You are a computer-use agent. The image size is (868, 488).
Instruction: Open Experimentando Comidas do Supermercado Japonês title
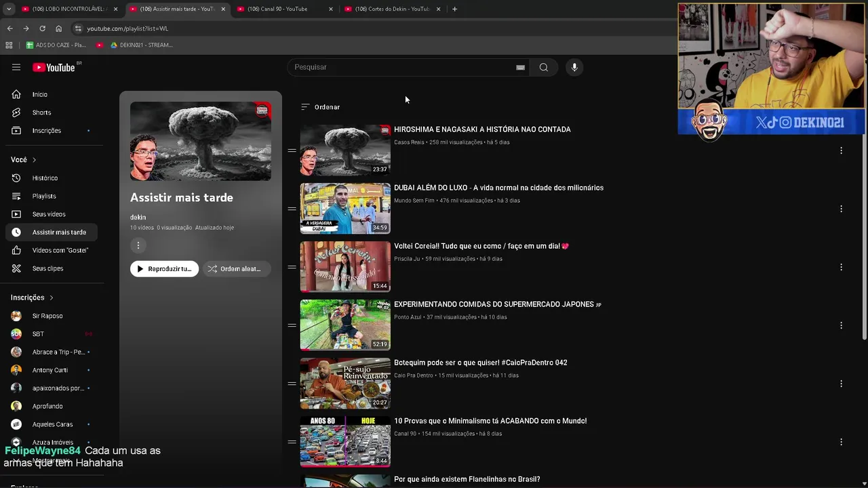(x=498, y=304)
